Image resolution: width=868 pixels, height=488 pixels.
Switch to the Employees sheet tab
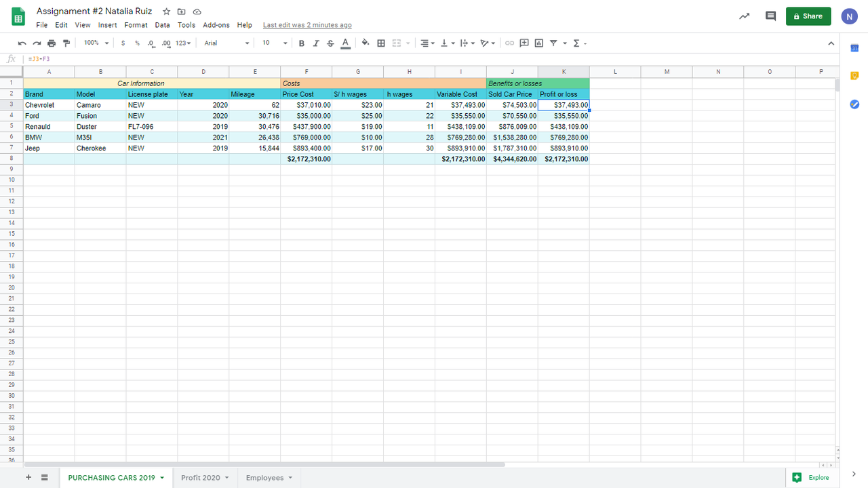click(x=269, y=478)
